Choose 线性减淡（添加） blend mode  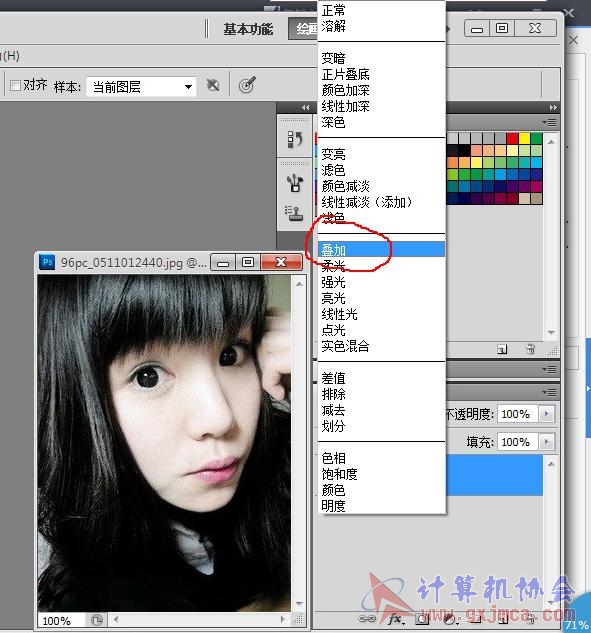381,202
